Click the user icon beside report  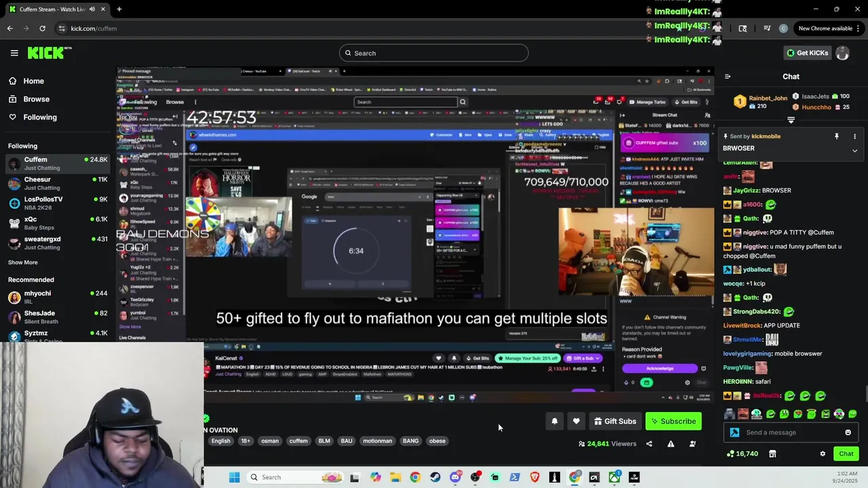692,444
